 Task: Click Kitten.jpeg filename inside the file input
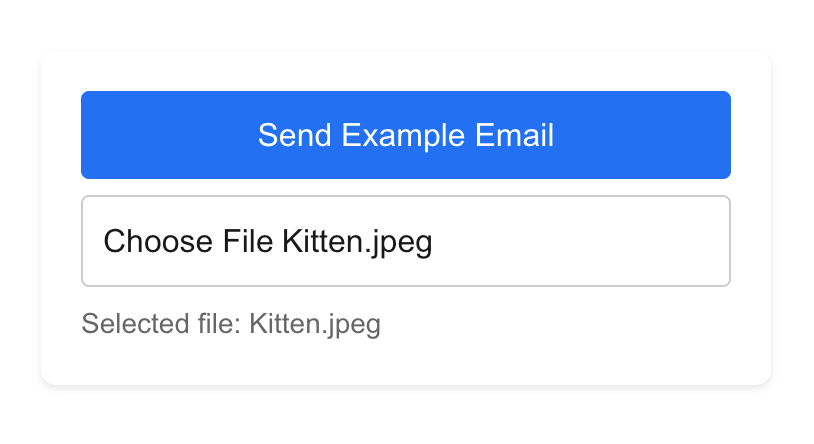coord(357,242)
